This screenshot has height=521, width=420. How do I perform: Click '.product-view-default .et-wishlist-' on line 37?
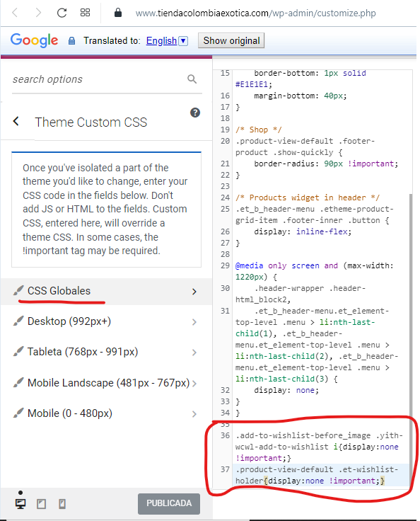317,469
